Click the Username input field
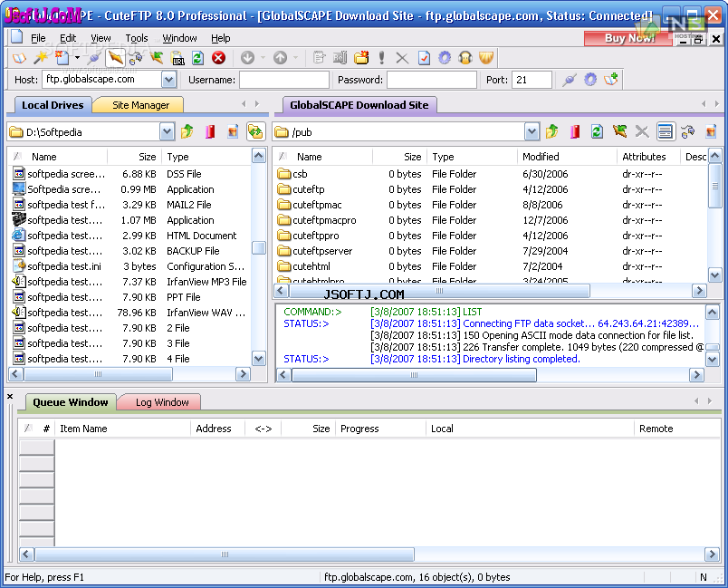This screenshot has width=728, height=588. coord(284,80)
